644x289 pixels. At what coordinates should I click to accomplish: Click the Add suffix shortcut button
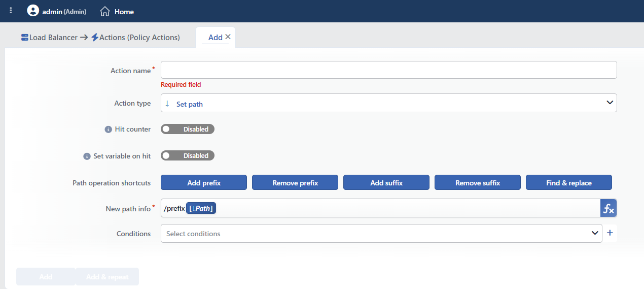click(386, 182)
